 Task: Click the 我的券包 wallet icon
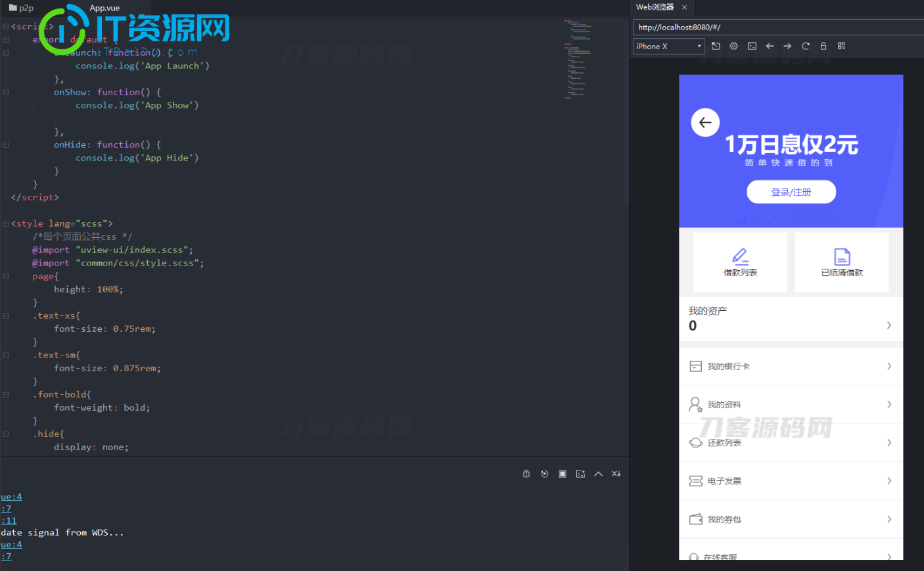[695, 519]
